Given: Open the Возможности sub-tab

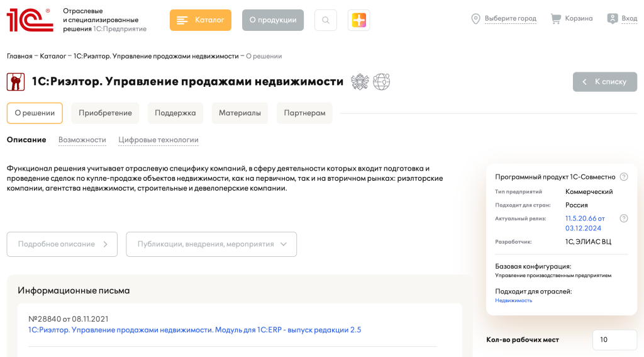Looking at the screenshot, I should (82, 140).
